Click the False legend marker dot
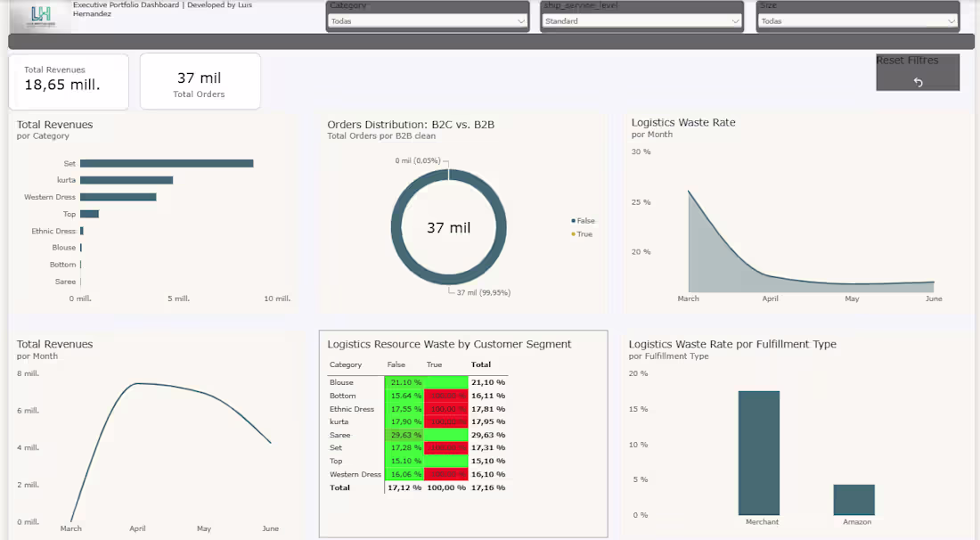This screenshot has width=980, height=540. (573, 221)
